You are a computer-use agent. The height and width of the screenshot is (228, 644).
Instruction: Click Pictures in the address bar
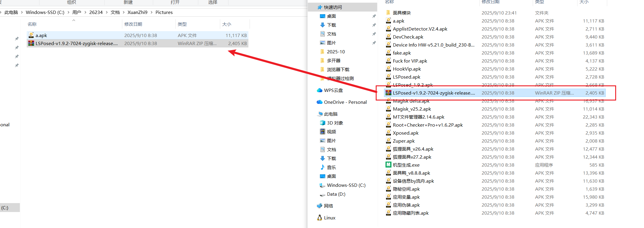click(x=164, y=12)
